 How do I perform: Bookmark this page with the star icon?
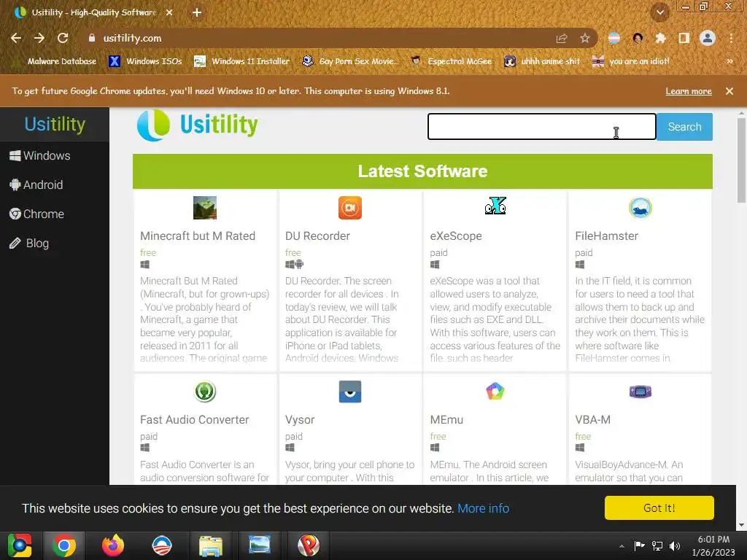[x=585, y=38]
